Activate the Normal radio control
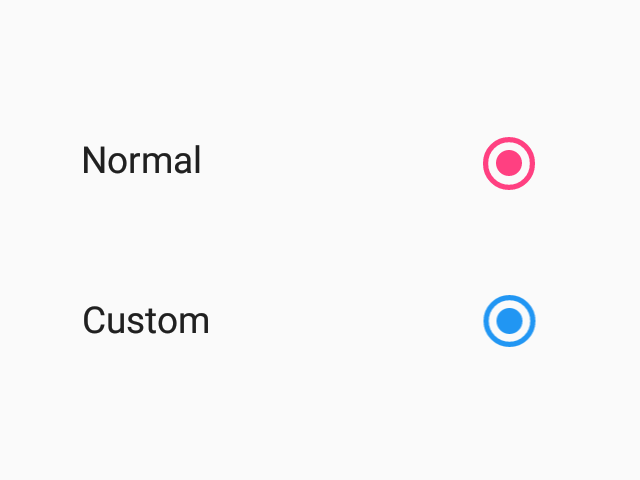 [509, 162]
